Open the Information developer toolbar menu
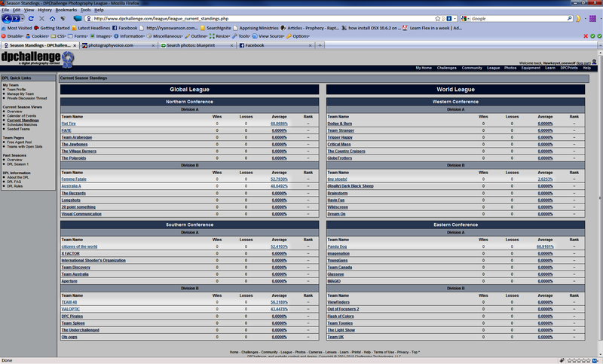603x364 pixels. point(129,36)
